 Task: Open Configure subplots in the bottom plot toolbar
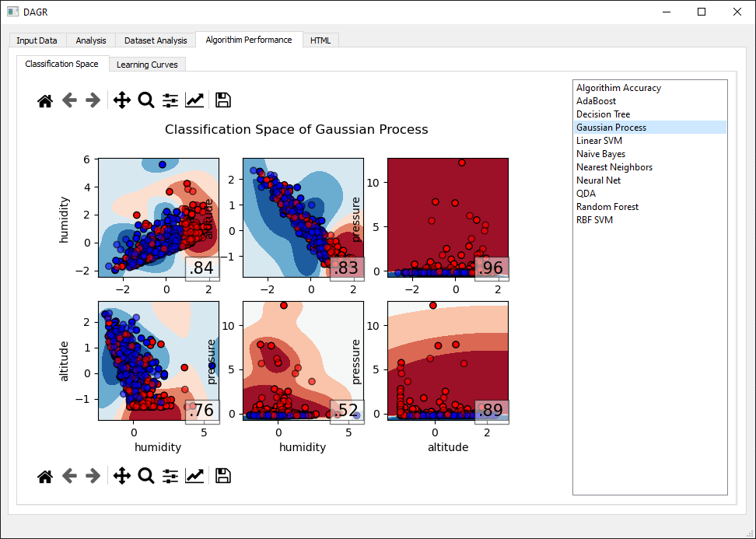click(170, 476)
